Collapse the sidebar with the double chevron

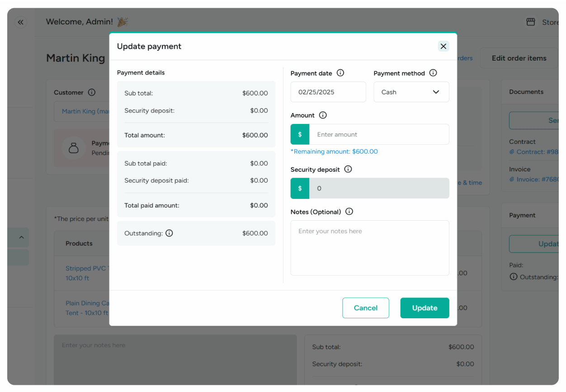click(20, 22)
